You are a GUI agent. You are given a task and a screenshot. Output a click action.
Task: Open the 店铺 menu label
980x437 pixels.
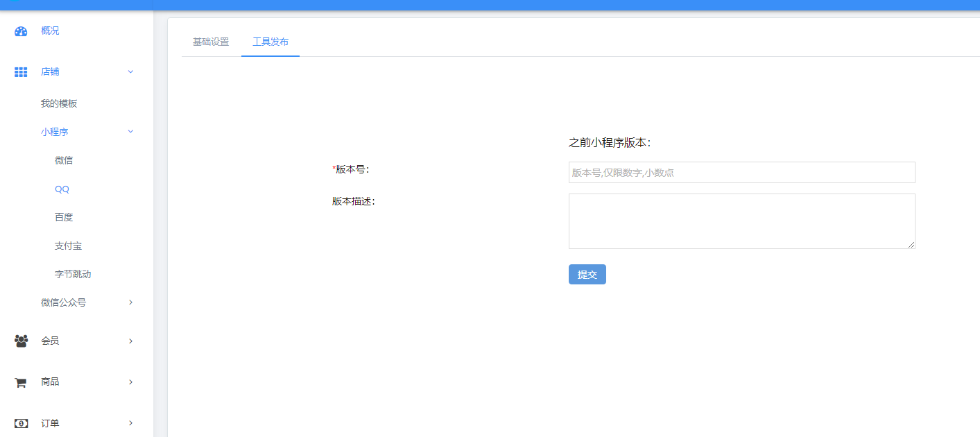pos(50,71)
